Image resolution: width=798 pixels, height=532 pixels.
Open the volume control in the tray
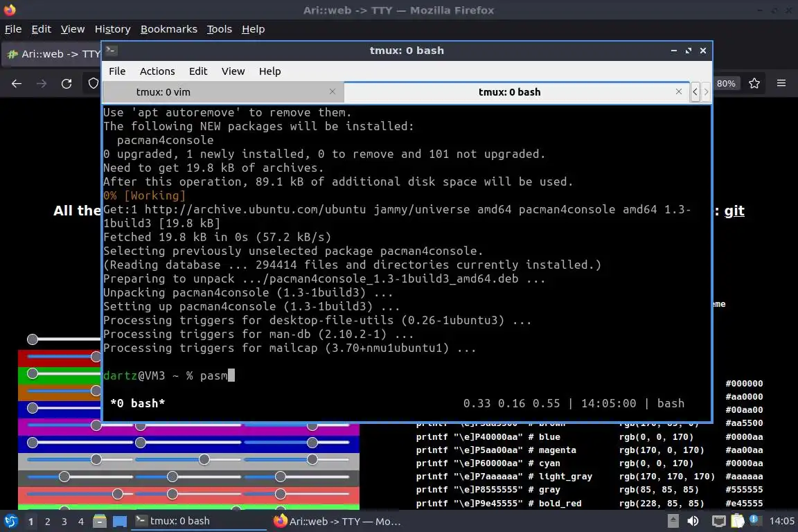tap(693, 521)
